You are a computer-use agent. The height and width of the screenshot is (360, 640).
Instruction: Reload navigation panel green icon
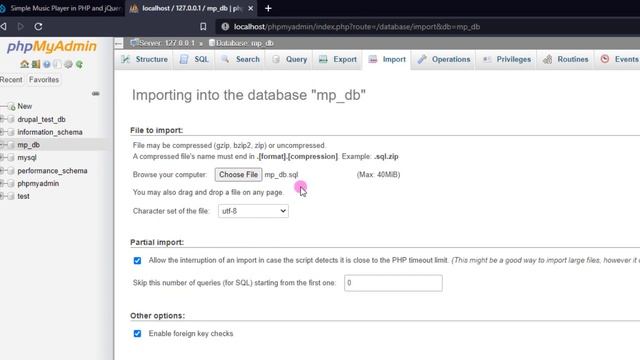click(79, 64)
